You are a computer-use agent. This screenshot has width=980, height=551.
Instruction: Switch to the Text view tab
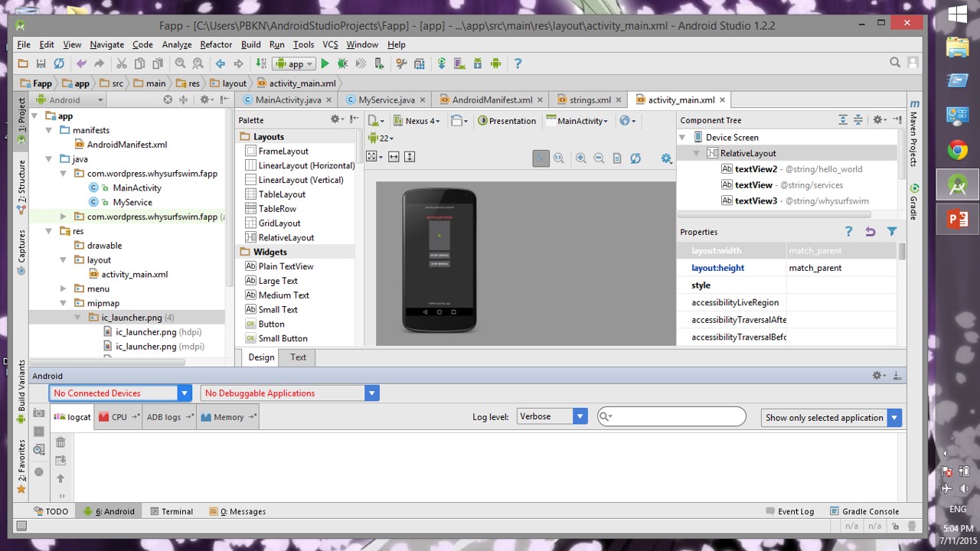(298, 357)
